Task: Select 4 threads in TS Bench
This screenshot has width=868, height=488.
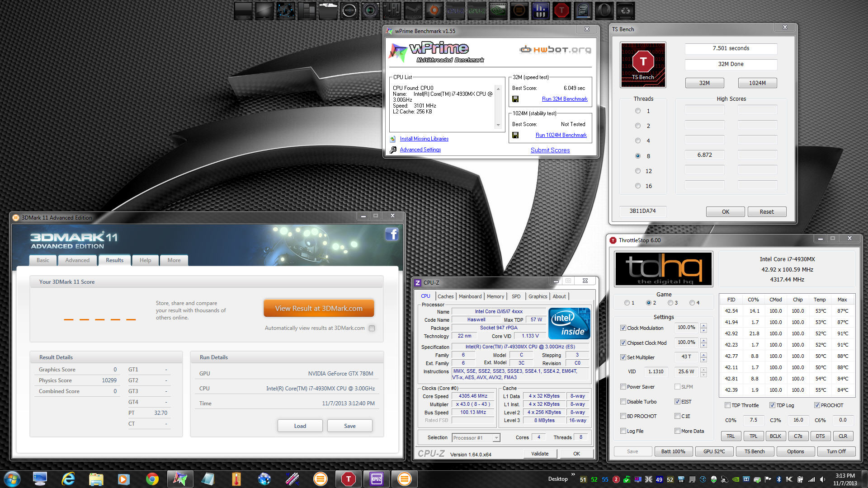Action: point(638,141)
